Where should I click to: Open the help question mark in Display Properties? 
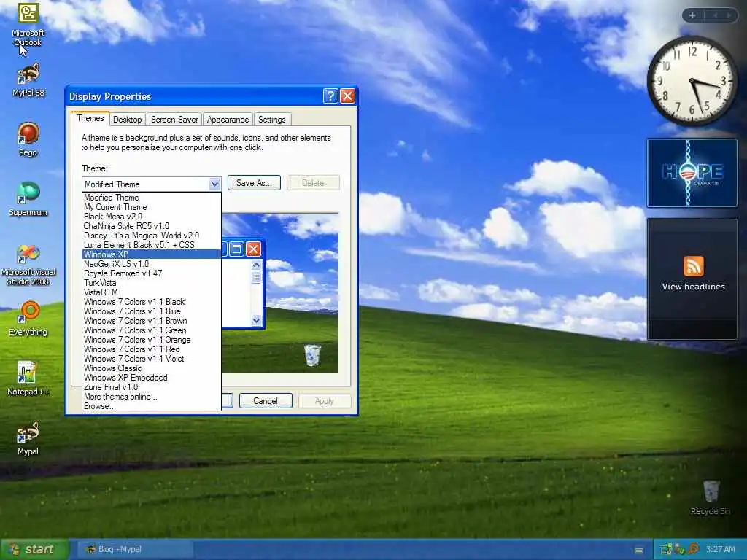pyautogui.click(x=330, y=96)
